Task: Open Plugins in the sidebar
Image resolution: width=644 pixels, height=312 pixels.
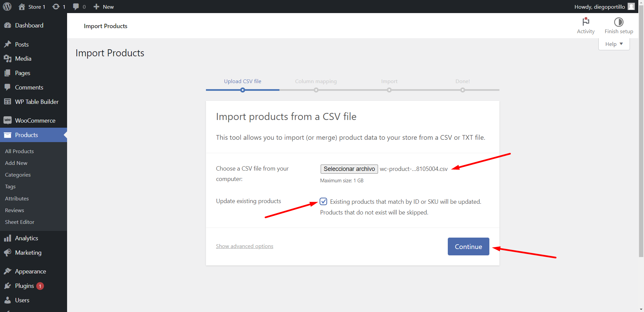Action: coord(24,286)
